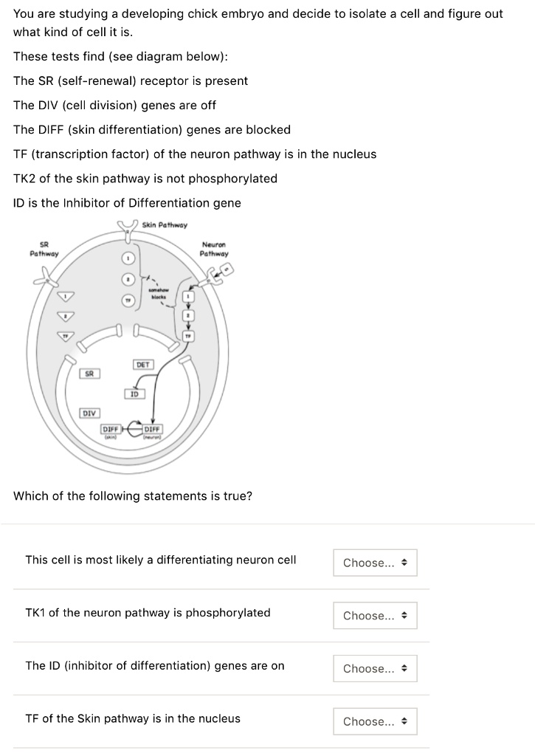Click the 'Which of the following statements is true?' heading
The width and height of the screenshot is (535, 756).
pyautogui.click(x=133, y=495)
